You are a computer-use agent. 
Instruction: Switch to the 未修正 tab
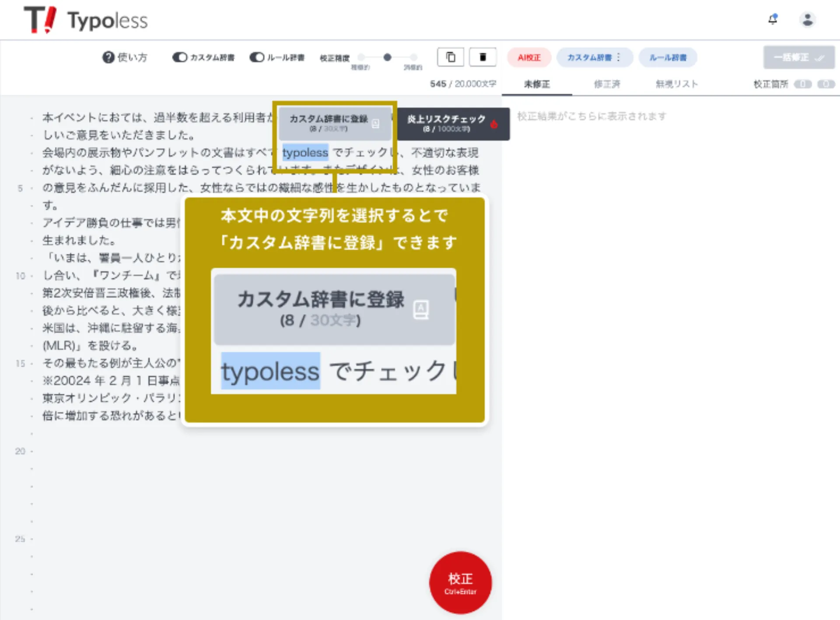537,84
